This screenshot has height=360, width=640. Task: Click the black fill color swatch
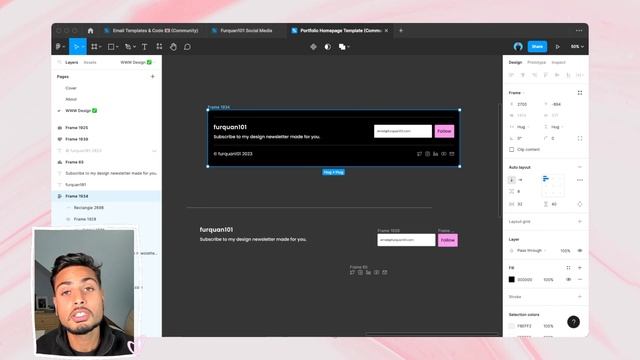coord(511,280)
